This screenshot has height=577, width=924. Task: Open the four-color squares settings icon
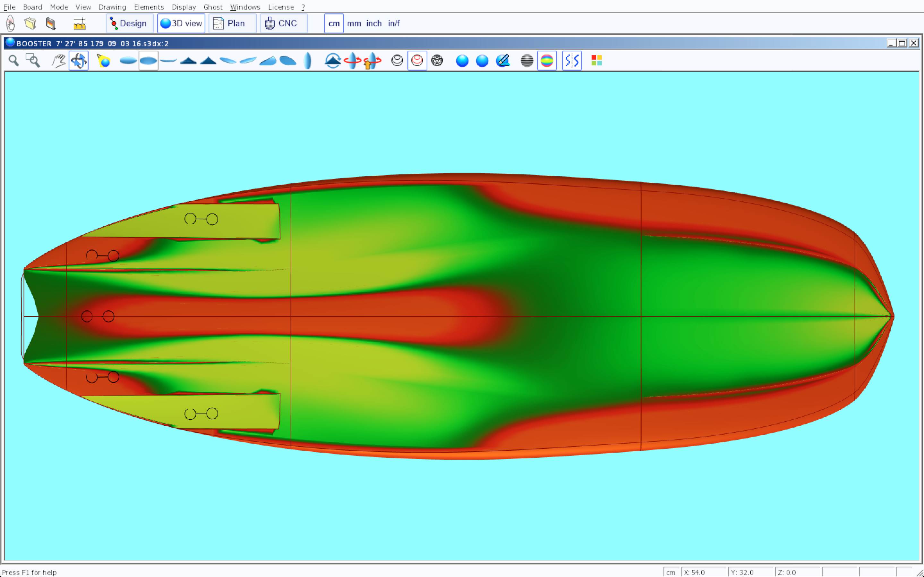[596, 61]
